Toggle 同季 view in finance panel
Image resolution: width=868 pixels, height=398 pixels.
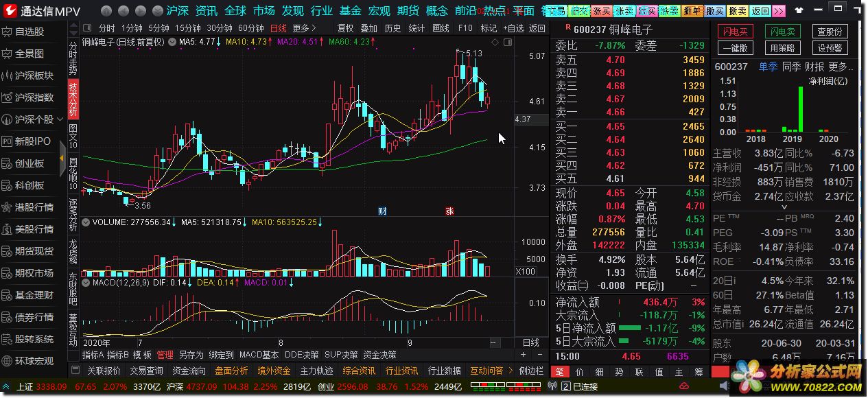pyautogui.click(x=791, y=67)
